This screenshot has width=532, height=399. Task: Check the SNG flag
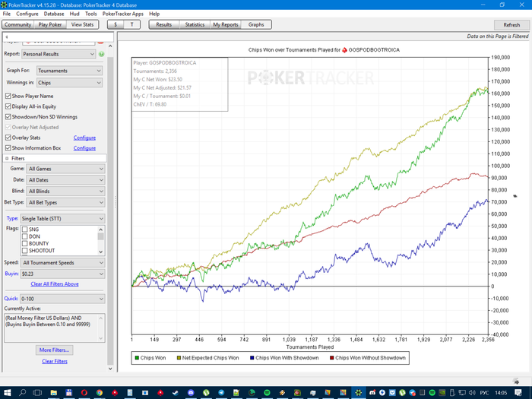(25, 230)
